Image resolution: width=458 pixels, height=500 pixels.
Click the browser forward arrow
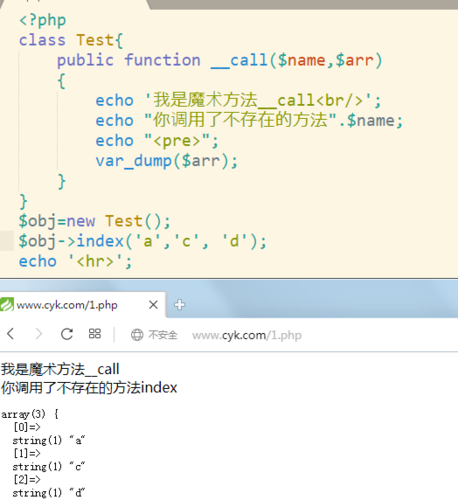[x=39, y=334]
